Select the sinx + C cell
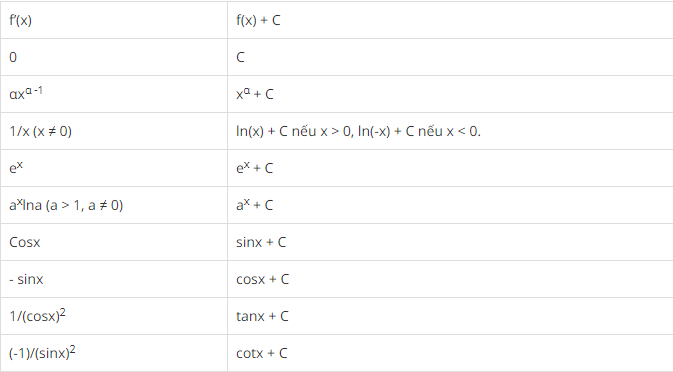The image size is (673, 372). coord(450,242)
